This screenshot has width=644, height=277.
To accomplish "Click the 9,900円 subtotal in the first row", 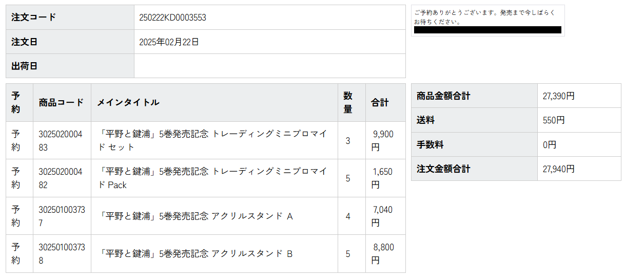I will (382, 140).
